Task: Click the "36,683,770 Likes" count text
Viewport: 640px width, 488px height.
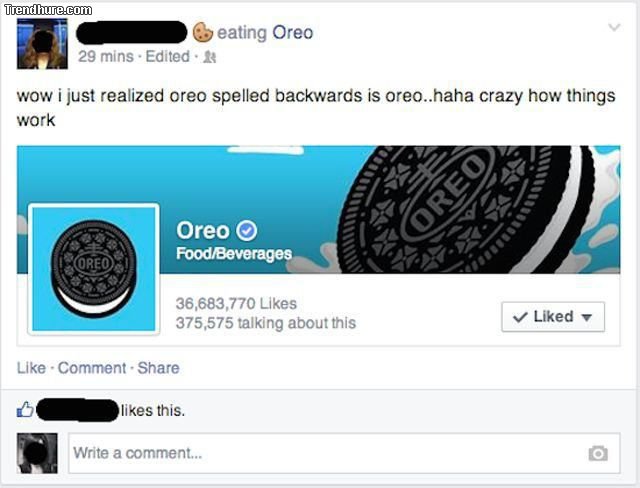Action: click(x=236, y=303)
